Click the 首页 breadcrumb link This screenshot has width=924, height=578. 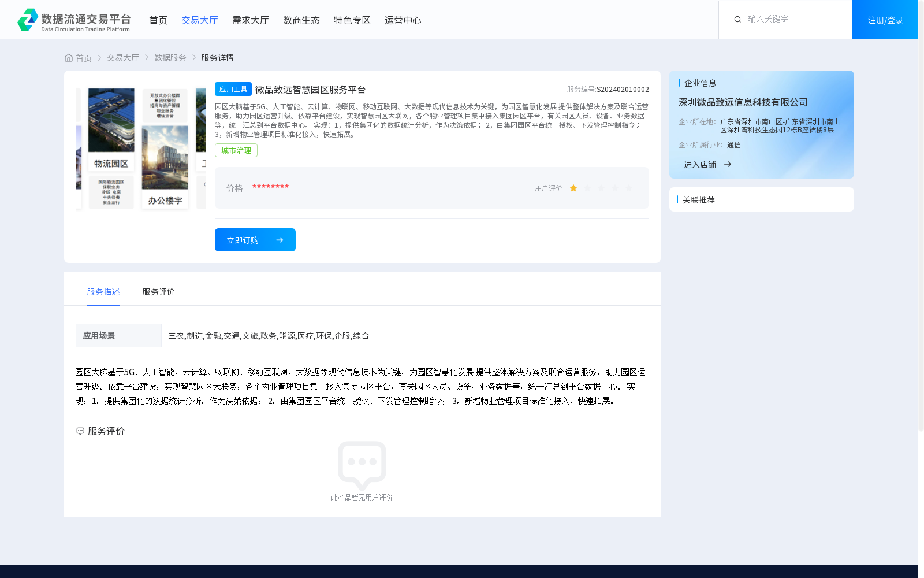coord(84,58)
